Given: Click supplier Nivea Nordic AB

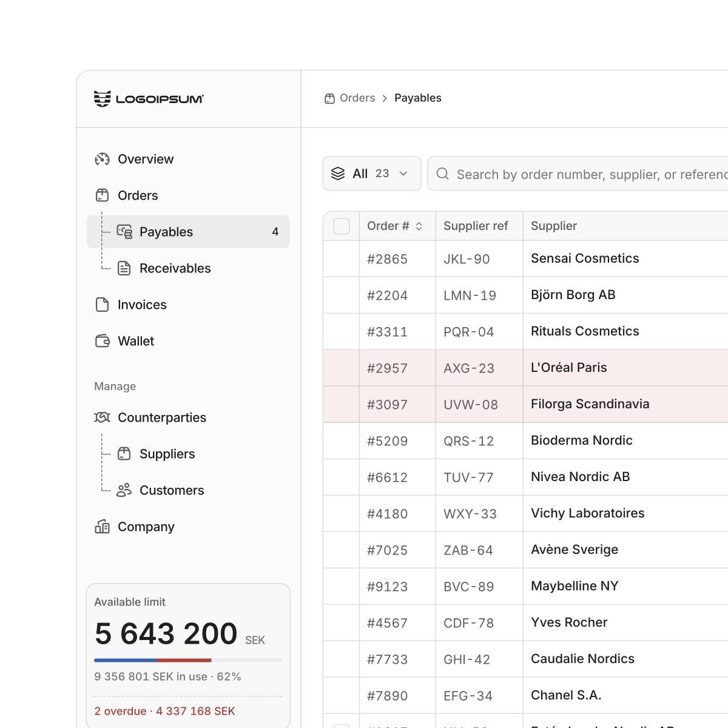Looking at the screenshot, I should [581, 477].
